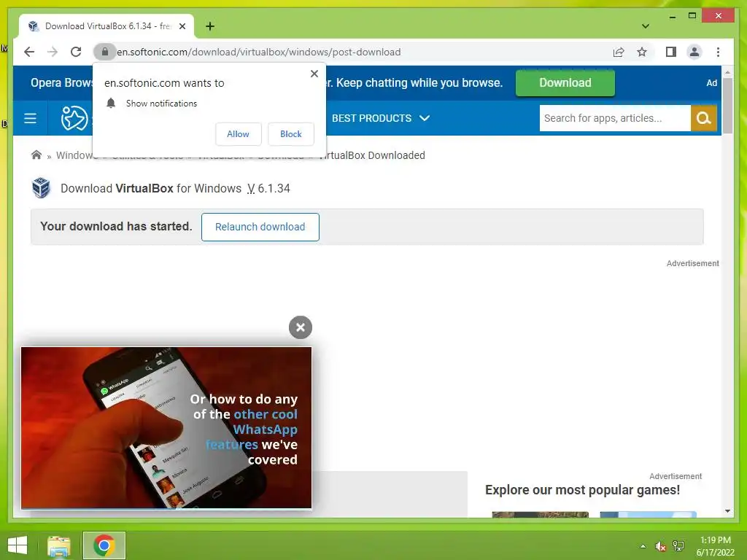Open the Chrome profile avatar
This screenshot has height=560, width=747.
pos(694,52)
